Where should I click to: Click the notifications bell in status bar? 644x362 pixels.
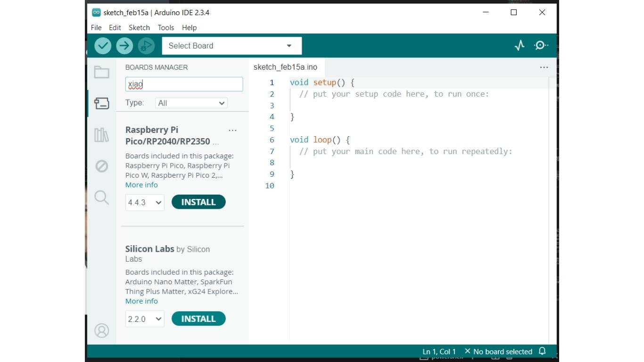pyautogui.click(x=542, y=351)
